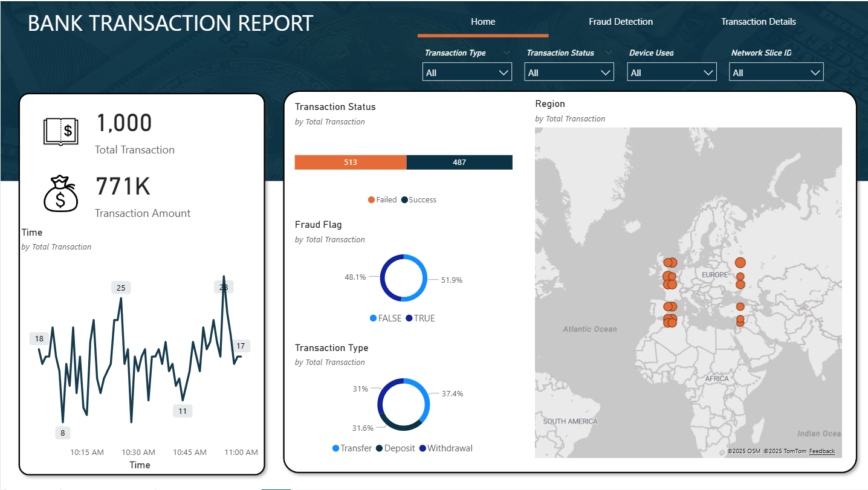Viewport: 868px width, 490px height.
Task: Click the TRUE fraud flag legend dot
Action: [409, 318]
